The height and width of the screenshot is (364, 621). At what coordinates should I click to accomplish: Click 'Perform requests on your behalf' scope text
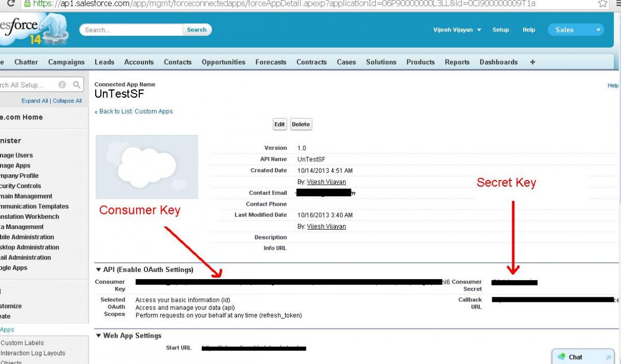point(218,315)
